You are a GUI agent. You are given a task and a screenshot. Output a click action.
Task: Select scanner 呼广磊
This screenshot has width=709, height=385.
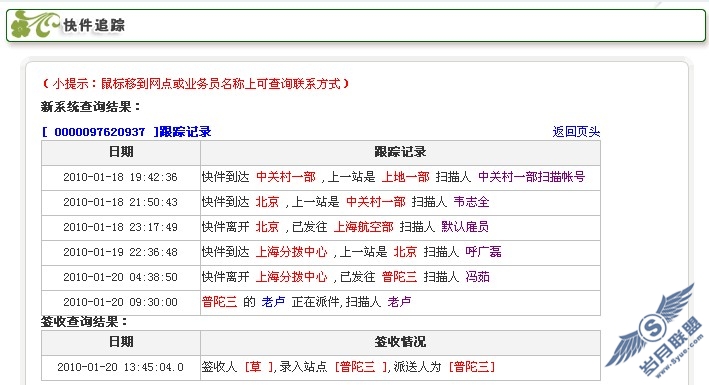tap(483, 252)
